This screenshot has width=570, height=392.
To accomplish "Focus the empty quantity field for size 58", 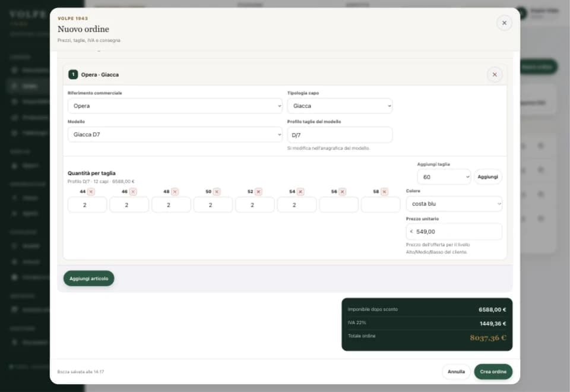I will click(x=381, y=205).
